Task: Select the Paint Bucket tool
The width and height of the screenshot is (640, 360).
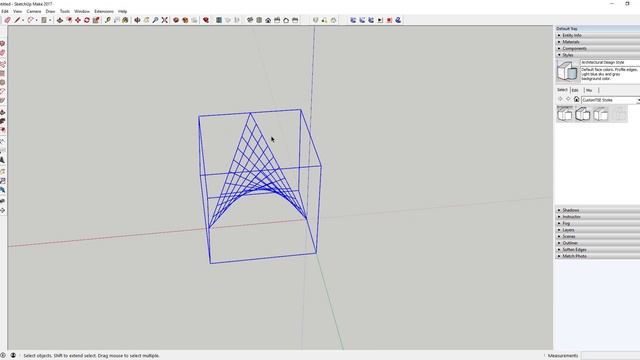Action: pos(125,20)
